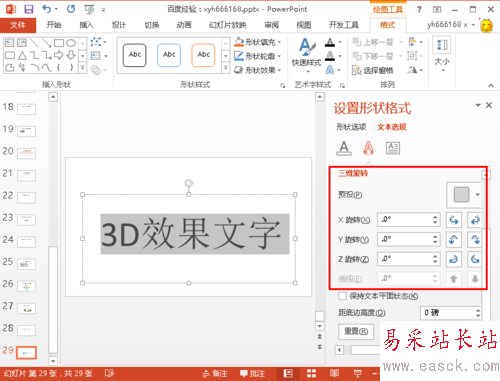Switch to the 插入 Insert tab

tap(86, 25)
